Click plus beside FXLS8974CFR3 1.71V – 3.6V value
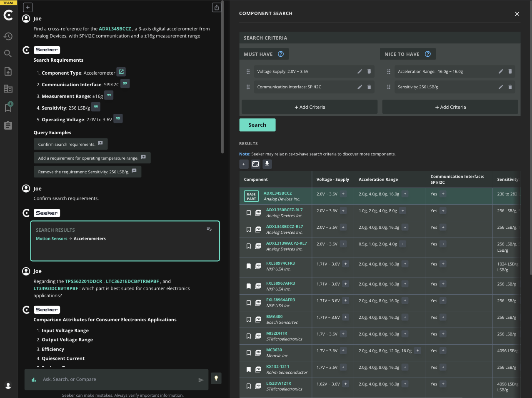The width and height of the screenshot is (532, 398). tap(346, 264)
